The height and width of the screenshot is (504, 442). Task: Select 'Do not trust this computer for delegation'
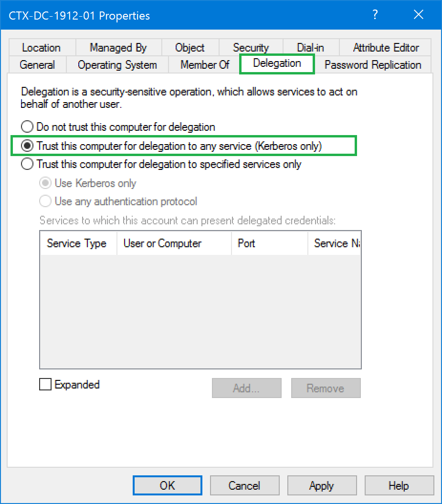28,127
